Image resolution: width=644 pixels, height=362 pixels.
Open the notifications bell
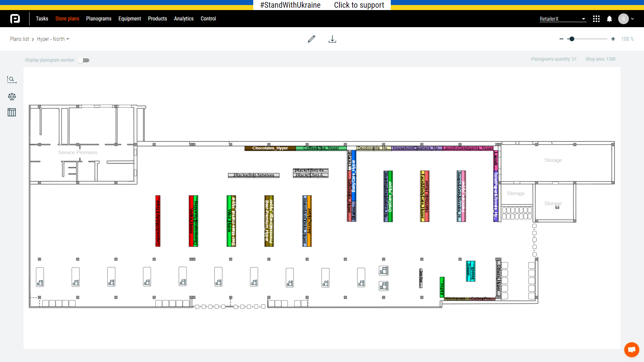609,19
